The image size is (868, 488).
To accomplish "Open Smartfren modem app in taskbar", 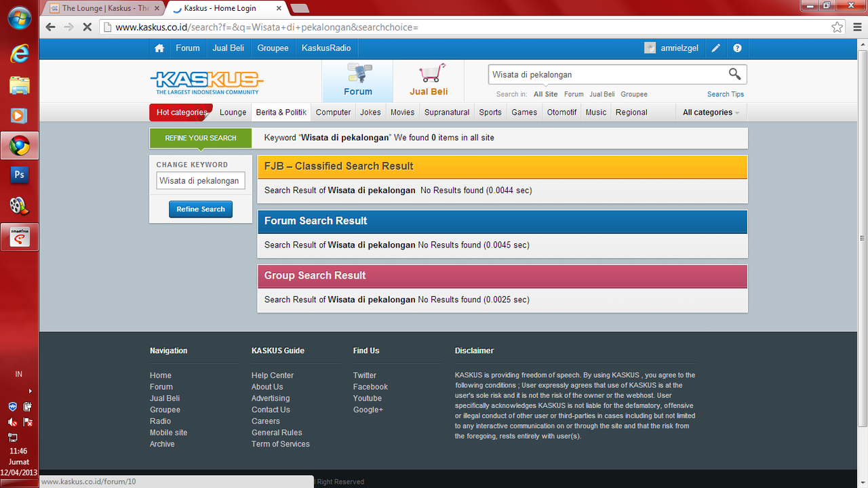I will coord(19,237).
